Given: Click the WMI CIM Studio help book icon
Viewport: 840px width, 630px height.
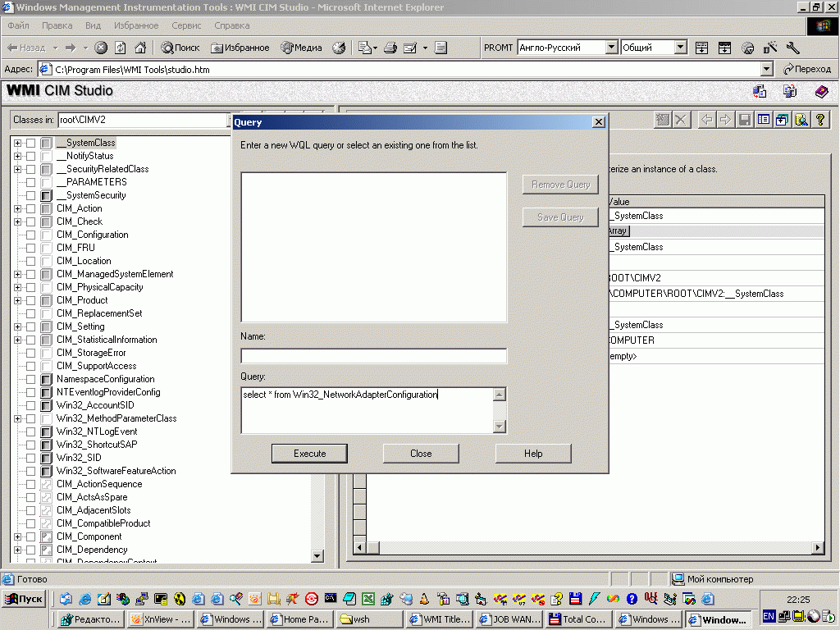Looking at the screenshot, I should tap(821, 92).
